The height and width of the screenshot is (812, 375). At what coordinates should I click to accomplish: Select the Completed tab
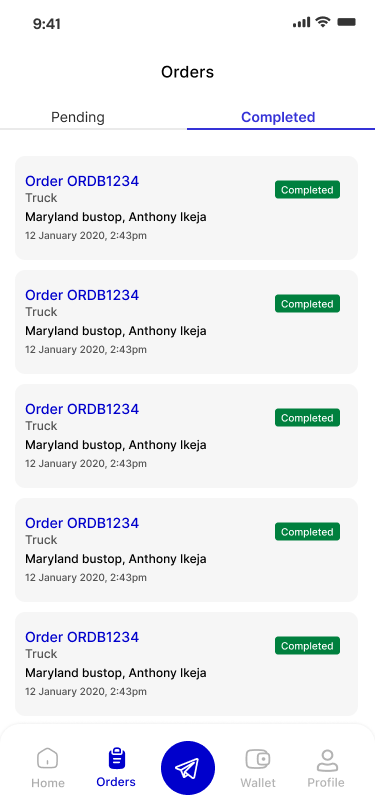pyautogui.click(x=278, y=117)
